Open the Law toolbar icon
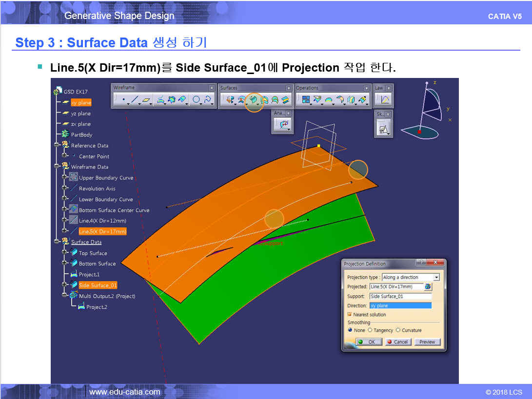 click(385, 100)
